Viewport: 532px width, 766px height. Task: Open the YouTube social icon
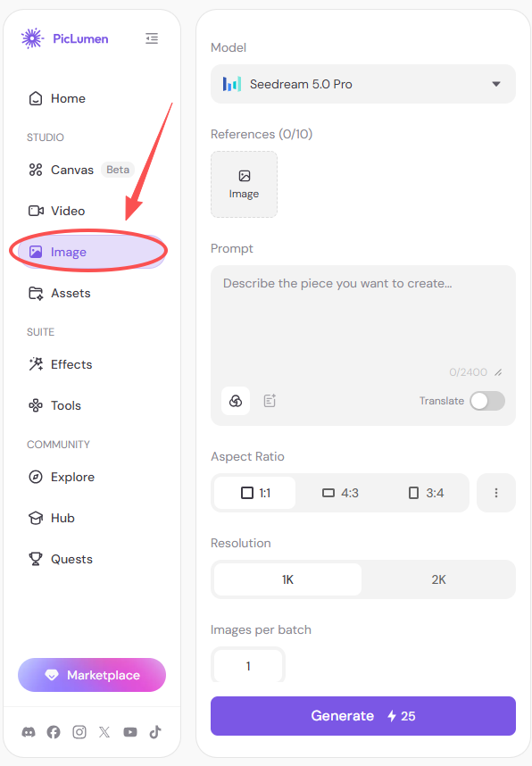click(x=130, y=732)
